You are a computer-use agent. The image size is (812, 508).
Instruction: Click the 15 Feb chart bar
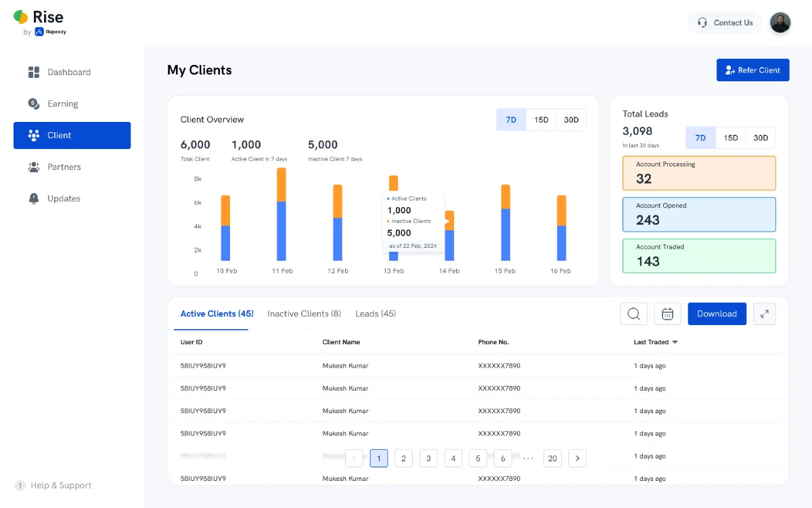click(505, 222)
